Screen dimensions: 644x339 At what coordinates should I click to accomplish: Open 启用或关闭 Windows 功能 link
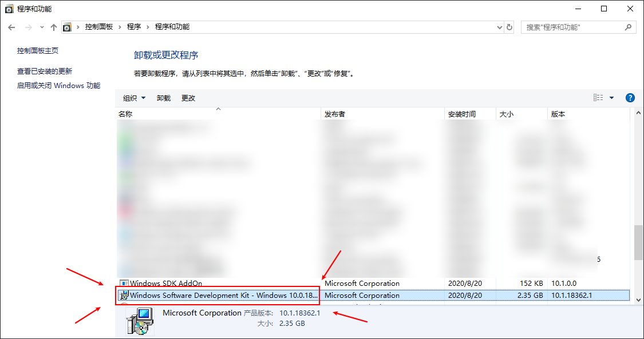click(x=58, y=86)
